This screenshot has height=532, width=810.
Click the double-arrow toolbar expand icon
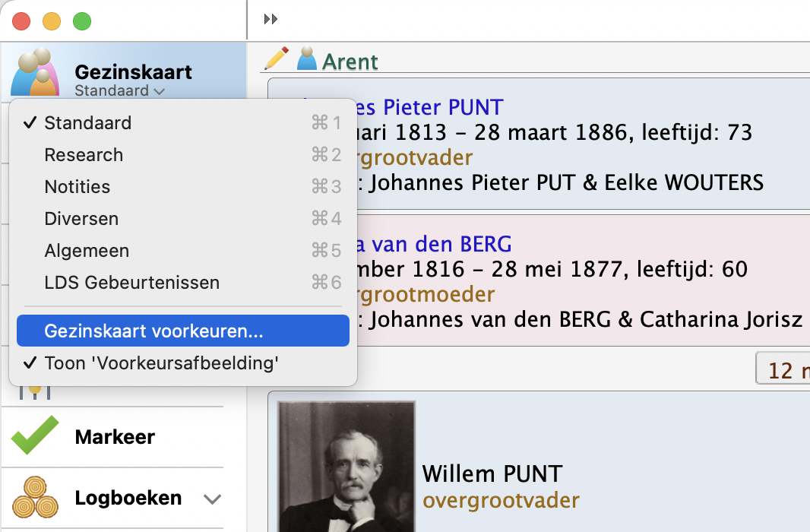(271, 19)
